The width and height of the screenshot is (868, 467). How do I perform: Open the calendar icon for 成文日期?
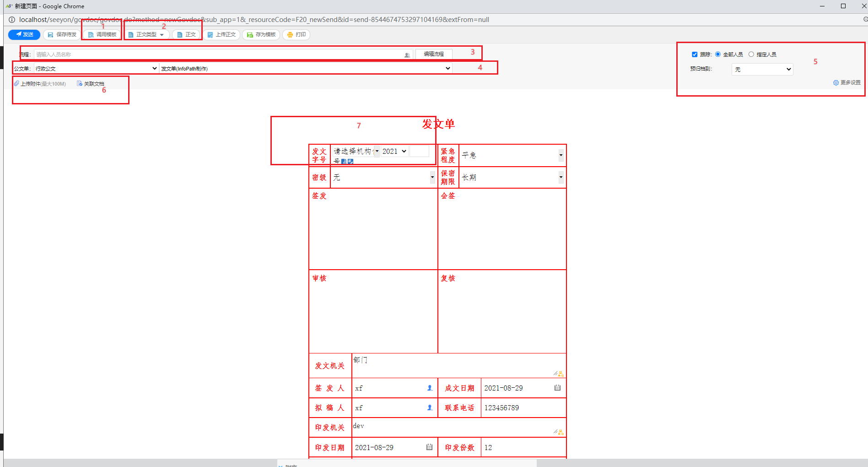[557, 388]
